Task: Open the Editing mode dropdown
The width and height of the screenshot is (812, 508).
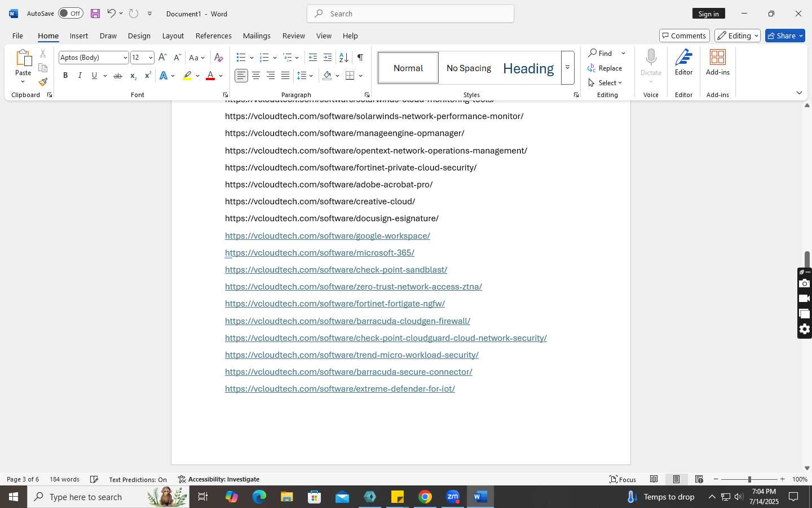Action: point(738,36)
